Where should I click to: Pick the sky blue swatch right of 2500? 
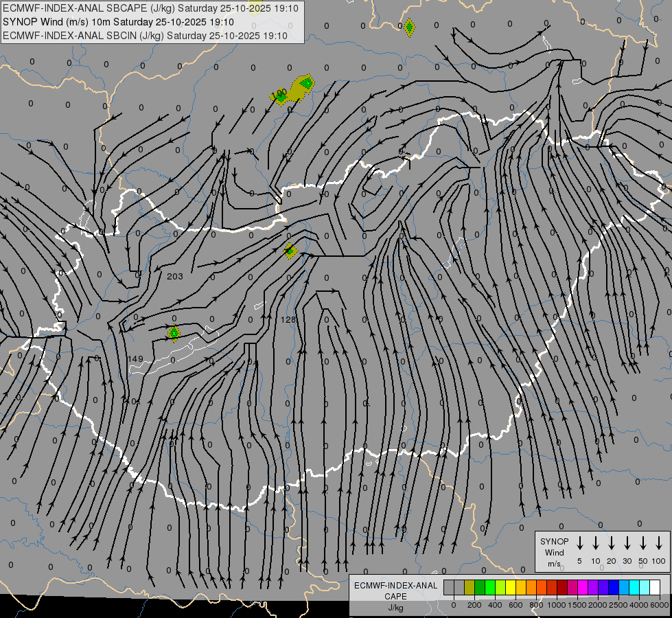624,588
